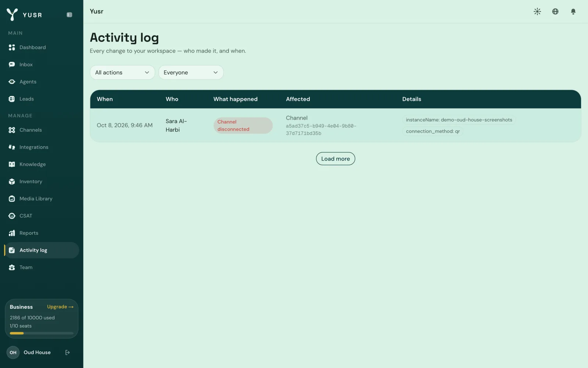Navigate to Reports page
The height and width of the screenshot is (368, 588).
click(x=42, y=233)
